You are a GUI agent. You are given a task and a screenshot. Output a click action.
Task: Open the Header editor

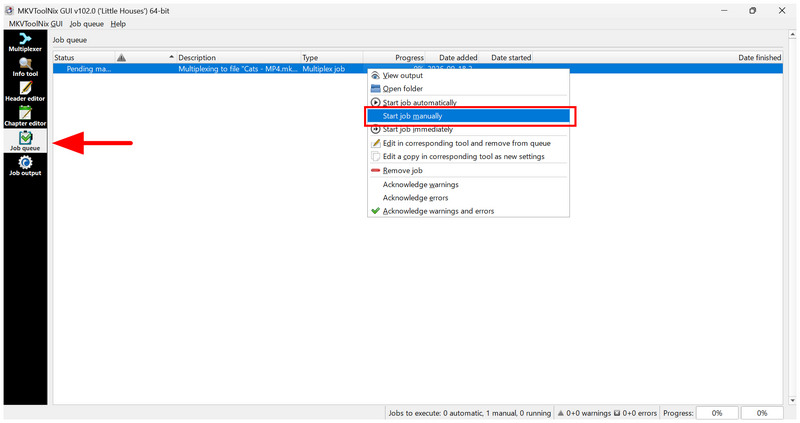[25, 92]
